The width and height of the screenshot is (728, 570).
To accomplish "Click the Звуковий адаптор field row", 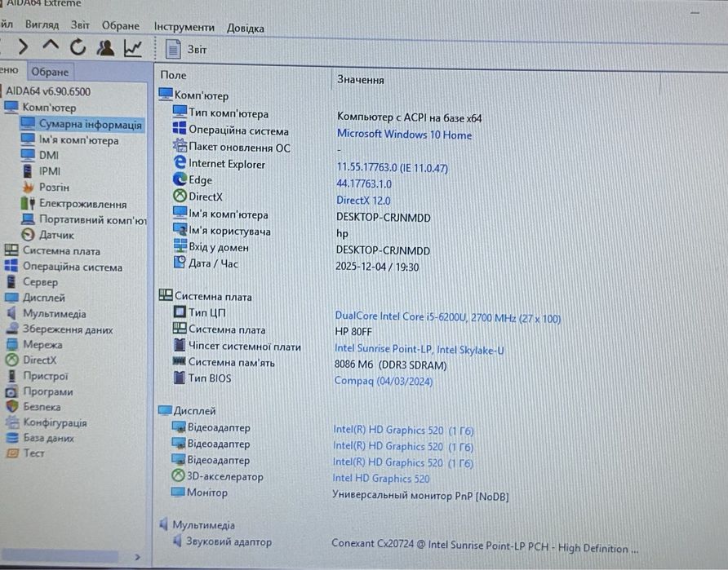I will point(404,545).
